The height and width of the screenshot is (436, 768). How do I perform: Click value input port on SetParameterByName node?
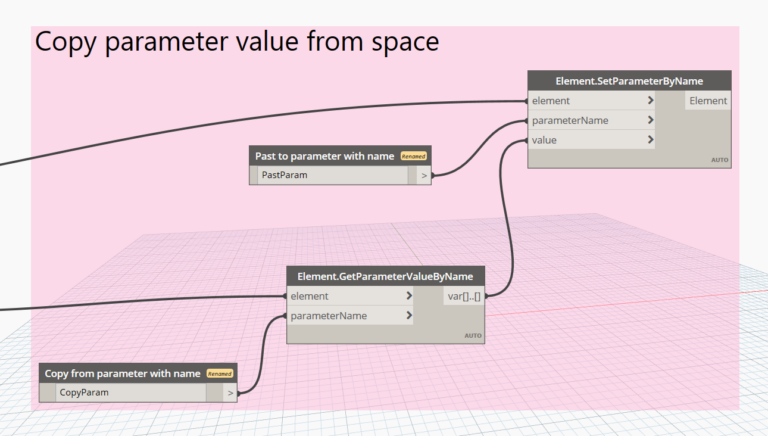click(x=591, y=140)
